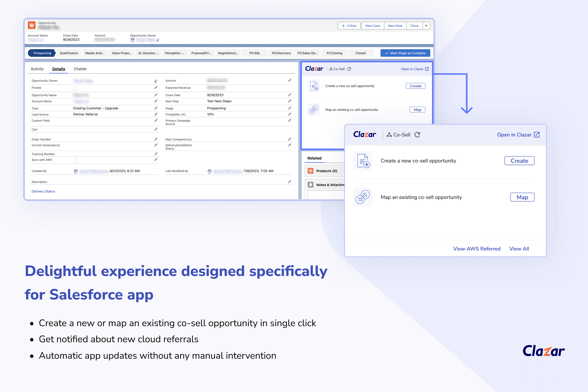The image size is (588, 392).
Task: Edit the Stage field pencil icon
Action: (x=289, y=108)
